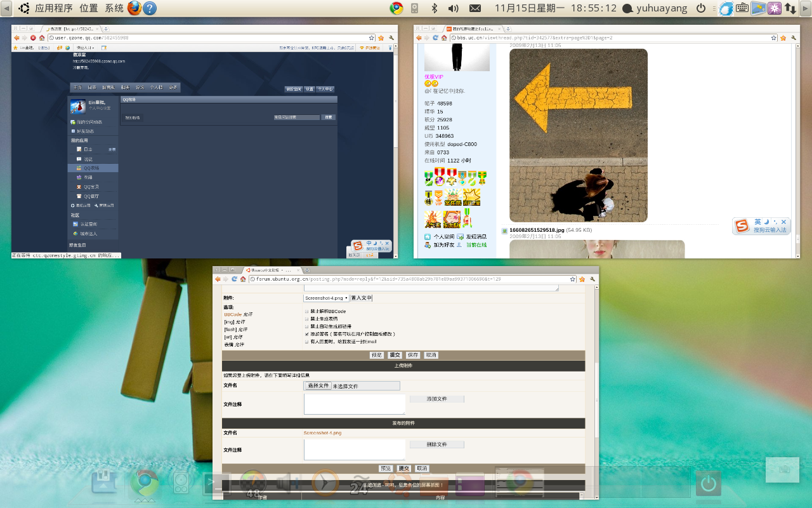This screenshot has width=812, height=508.
Task: Check 禁止解析BBCode option
Action: [x=306, y=311]
